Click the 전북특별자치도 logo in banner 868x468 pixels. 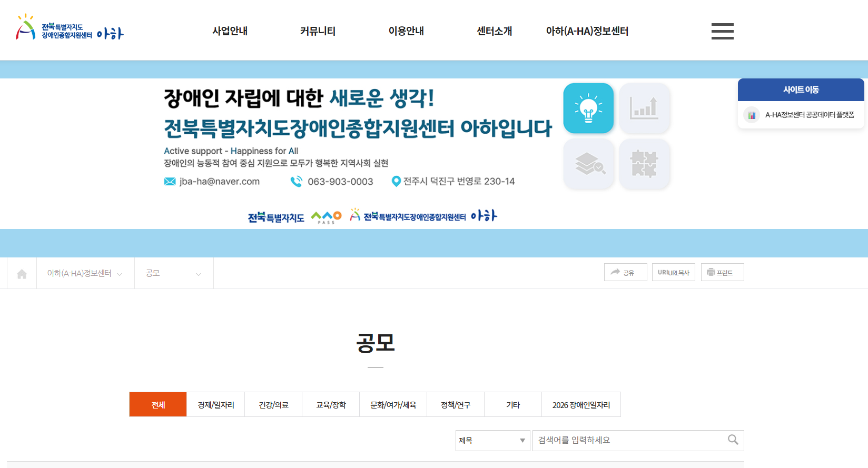[276, 217]
